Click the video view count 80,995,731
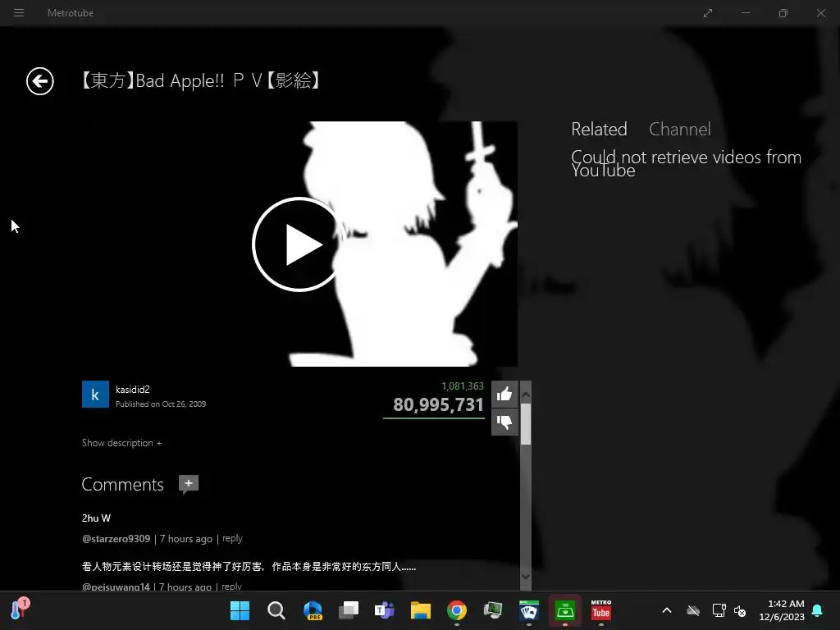 point(438,405)
